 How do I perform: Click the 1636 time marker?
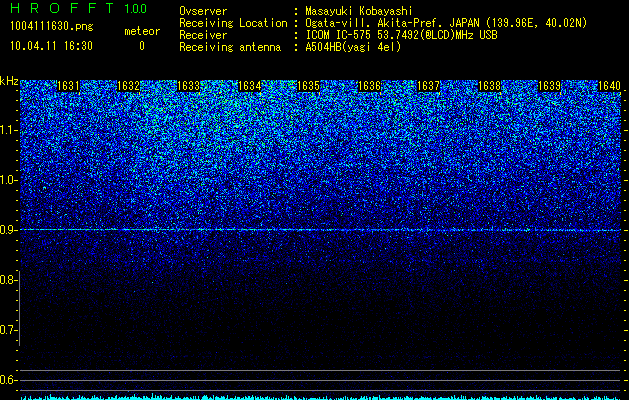[x=369, y=86]
